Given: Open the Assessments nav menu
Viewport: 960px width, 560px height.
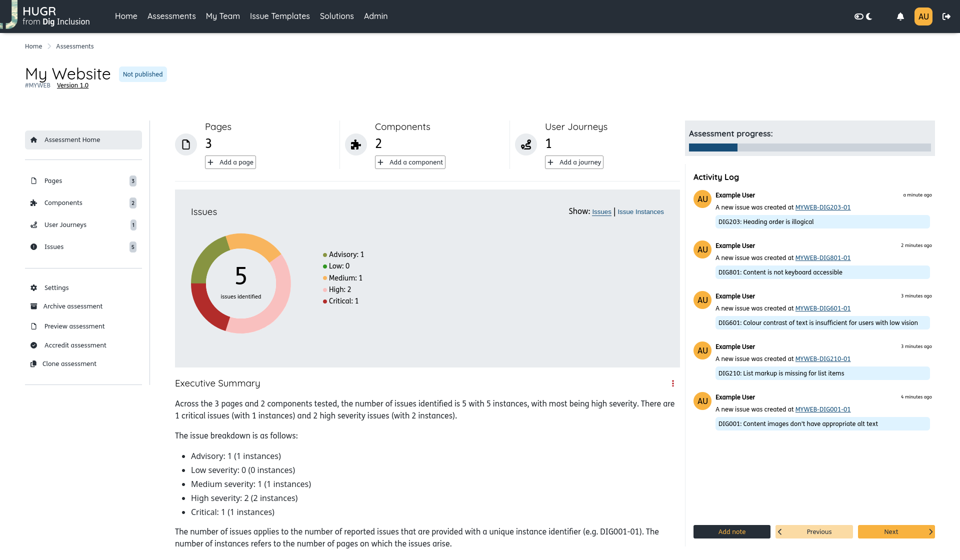Looking at the screenshot, I should [x=171, y=16].
